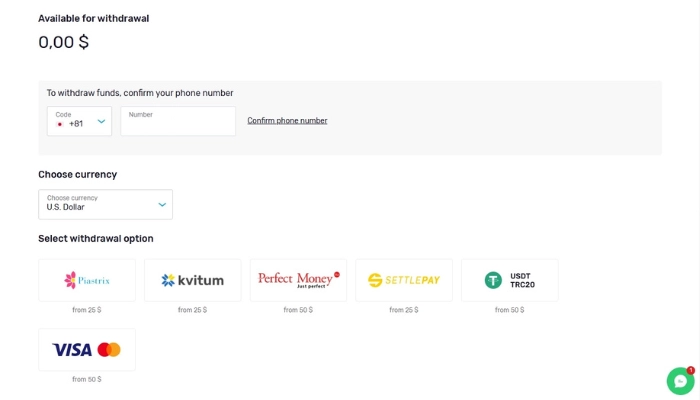Viewport: 700px width, 400px height.
Task: Click the red notification badge on chat
Action: 691,370
